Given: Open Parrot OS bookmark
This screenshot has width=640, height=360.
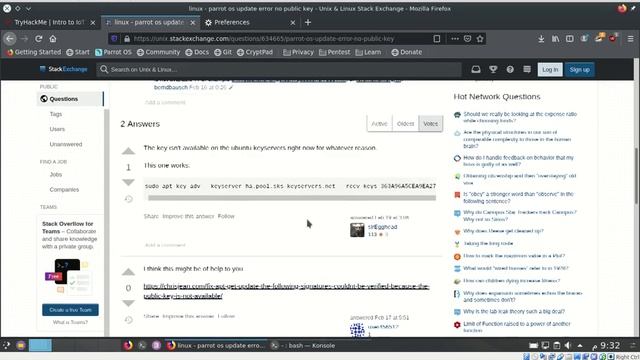Looking at the screenshot, I should tap(113, 52).
